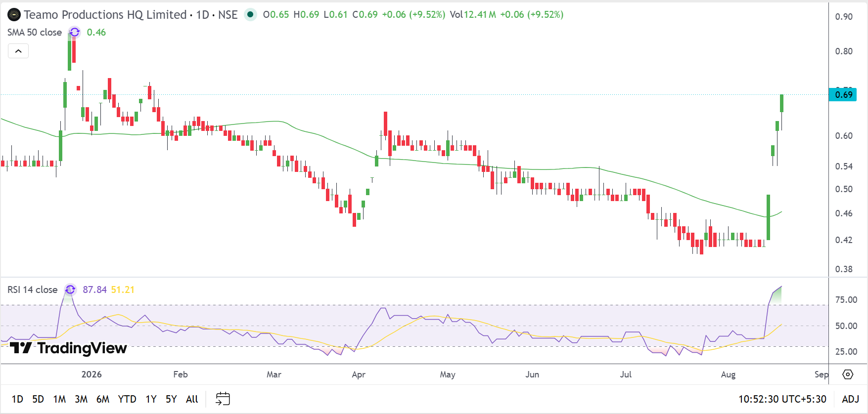Click the 2026 label on time axis
Screen dimensions: 868x414
tap(91, 374)
